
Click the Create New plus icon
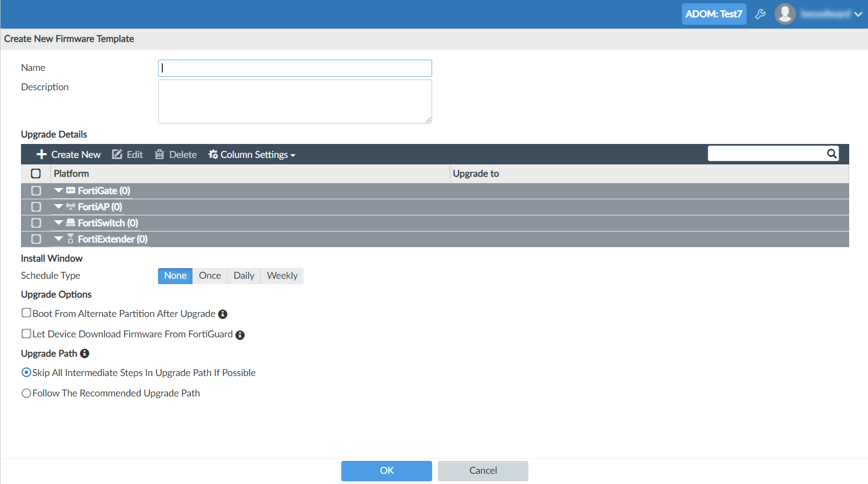pos(41,155)
